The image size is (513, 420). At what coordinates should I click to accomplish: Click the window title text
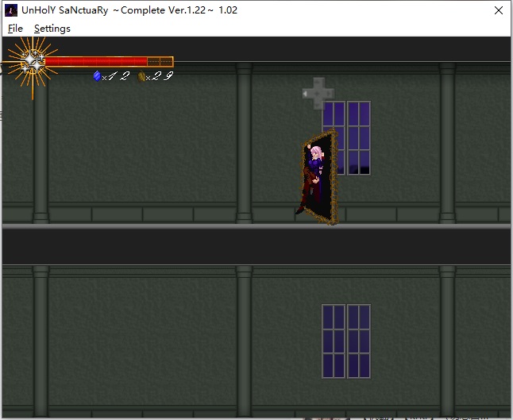(x=129, y=10)
